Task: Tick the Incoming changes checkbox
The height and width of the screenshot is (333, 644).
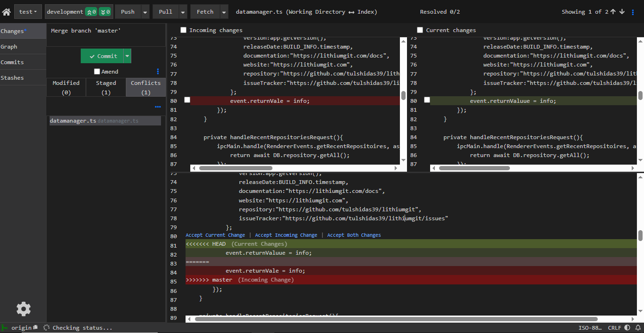Action: (183, 30)
